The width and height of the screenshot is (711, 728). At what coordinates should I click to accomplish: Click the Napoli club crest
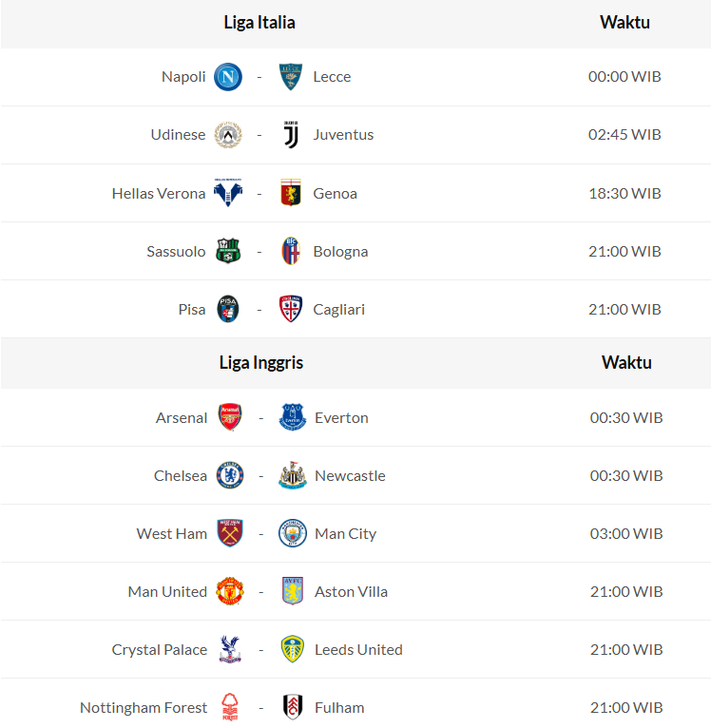pyautogui.click(x=228, y=77)
